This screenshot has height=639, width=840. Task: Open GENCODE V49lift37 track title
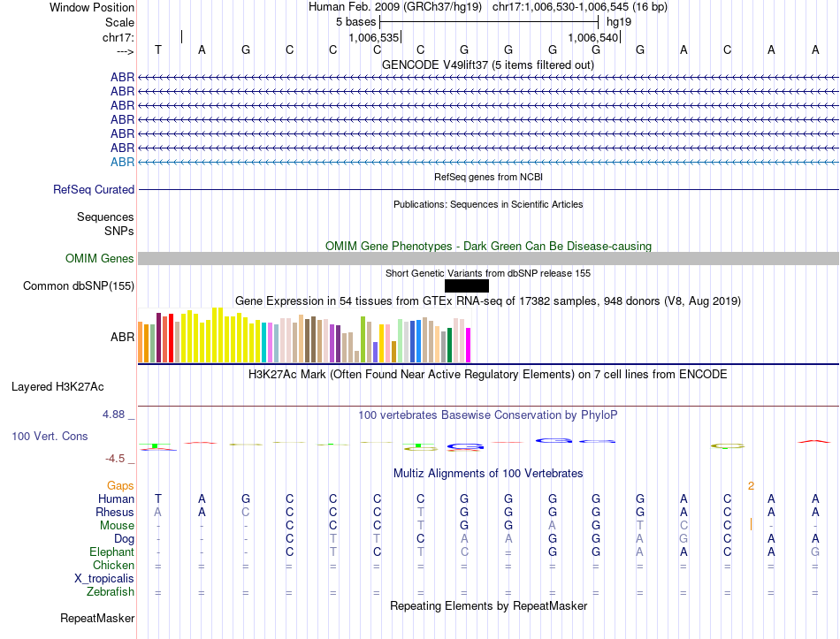point(487,65)
